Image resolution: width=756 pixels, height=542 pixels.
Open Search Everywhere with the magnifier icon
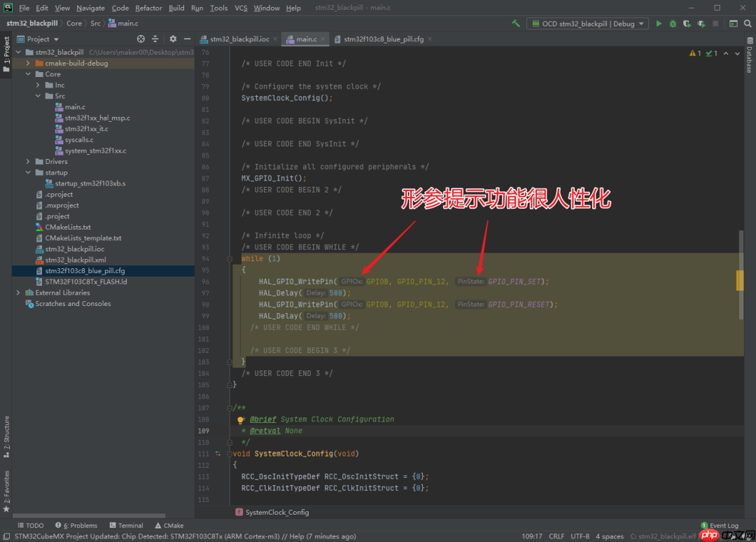[x=746, y=23]
